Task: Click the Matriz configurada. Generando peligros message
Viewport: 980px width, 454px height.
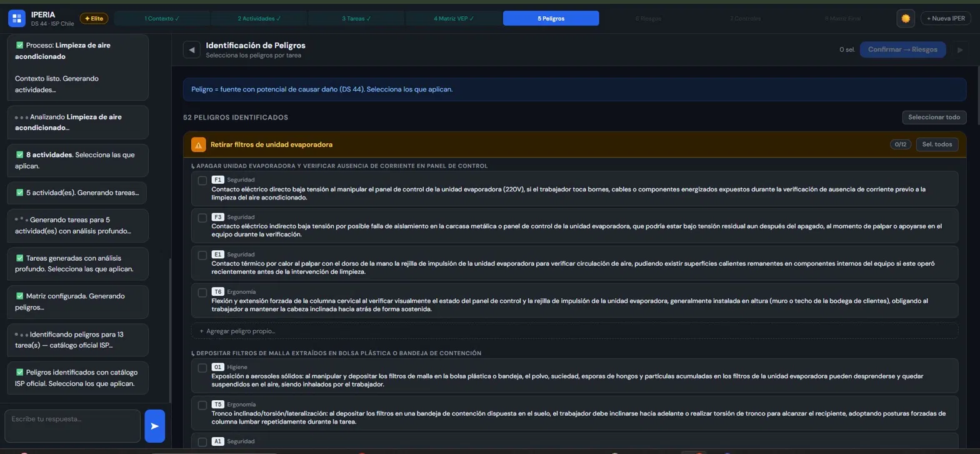Action: (x=77, y=301)
